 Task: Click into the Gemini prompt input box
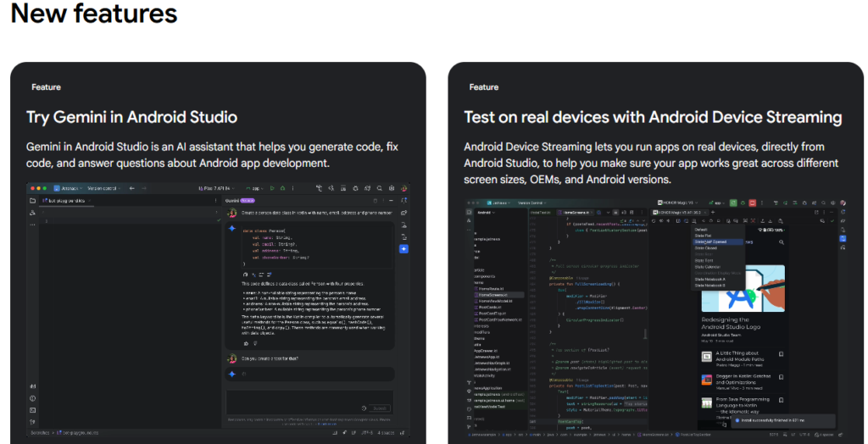click(309, 402)
